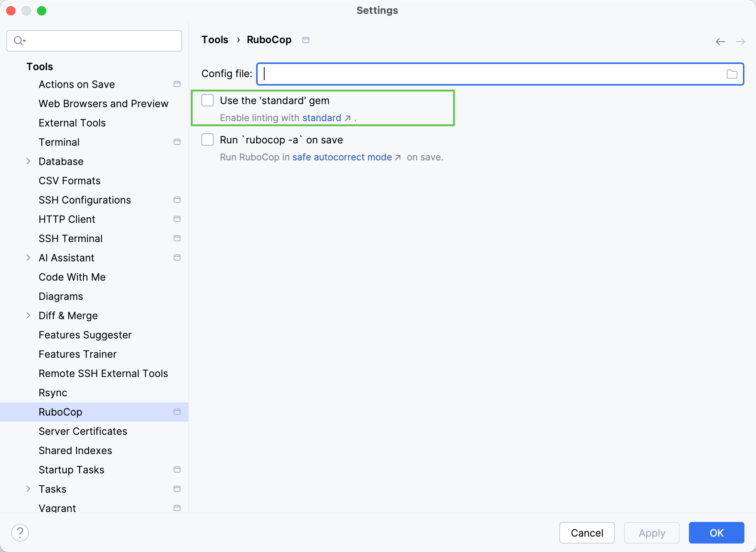The image size is (756, 552).
Task: Enable Use the 'standard' gem checkbox
Action: pos(208,100)
